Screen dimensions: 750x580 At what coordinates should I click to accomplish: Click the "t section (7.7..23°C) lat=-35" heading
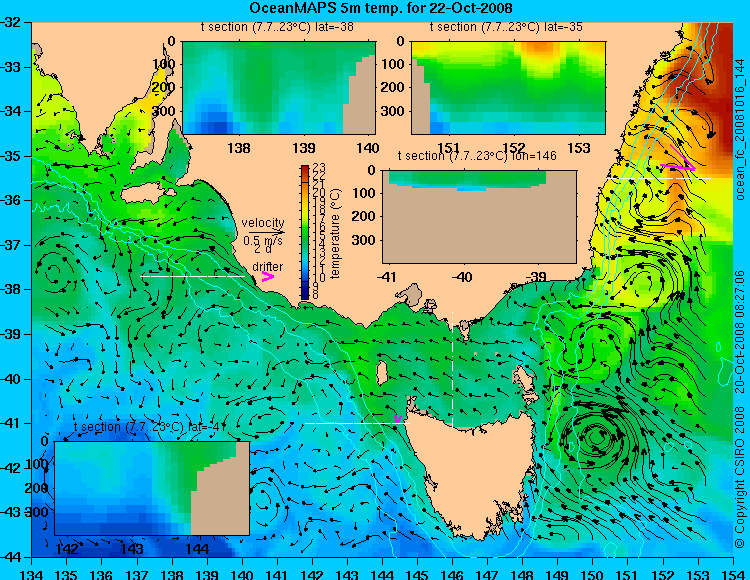coord(506,27)
